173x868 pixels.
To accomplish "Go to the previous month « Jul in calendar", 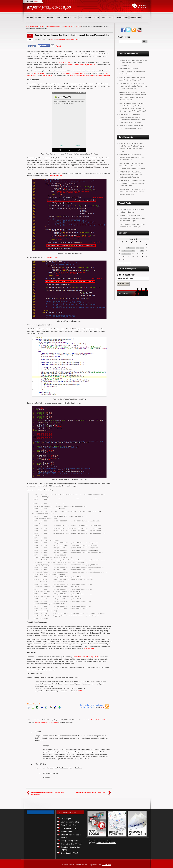I will [125, 263].
